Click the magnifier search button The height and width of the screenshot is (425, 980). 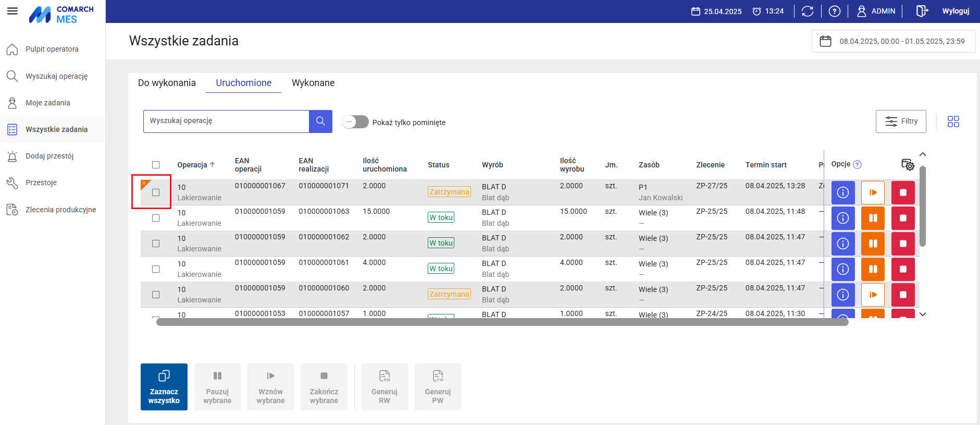320,121
